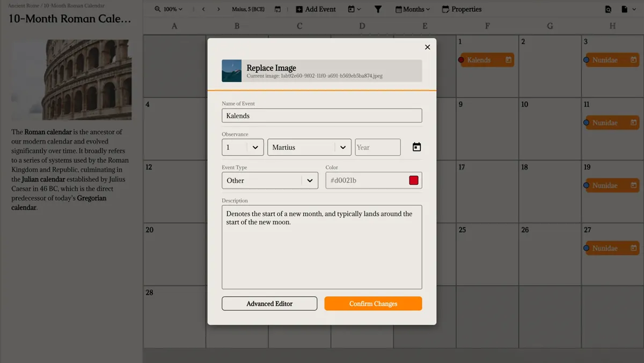Click the Year input field

pos(378,147)
